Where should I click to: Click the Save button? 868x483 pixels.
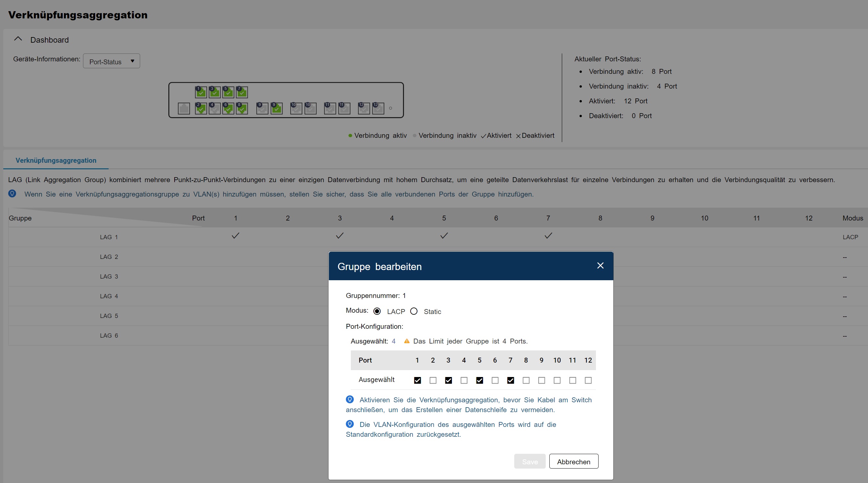529,461
